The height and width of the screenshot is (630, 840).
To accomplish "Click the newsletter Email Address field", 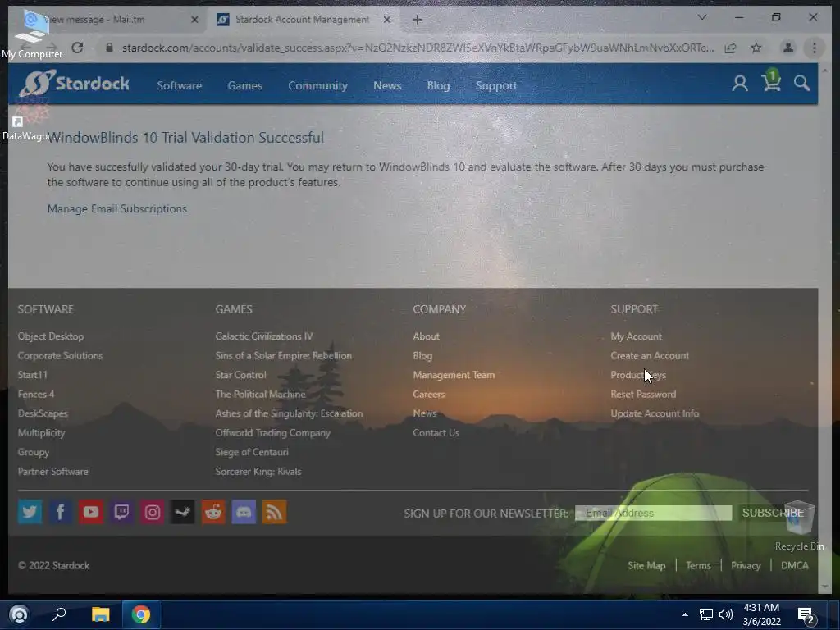I will coord(653,513).
